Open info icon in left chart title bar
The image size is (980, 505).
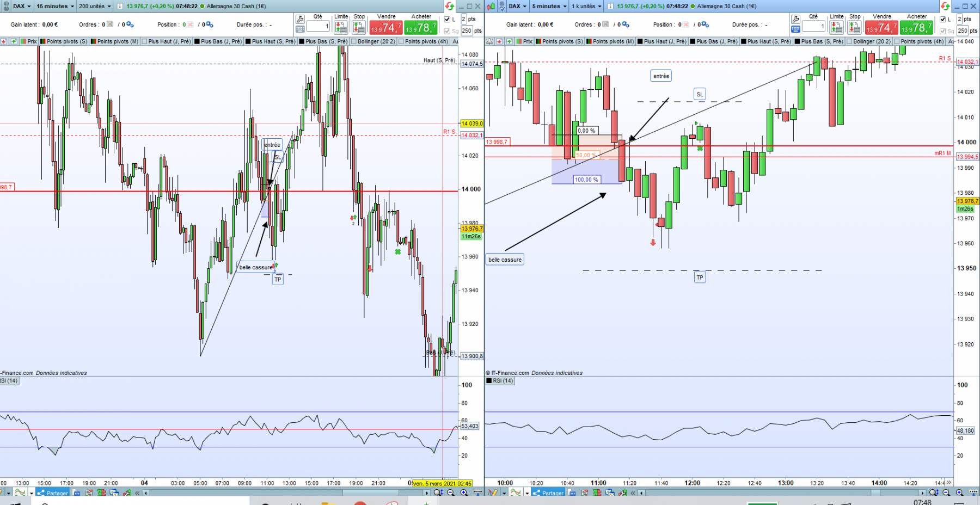pos(120,6)
